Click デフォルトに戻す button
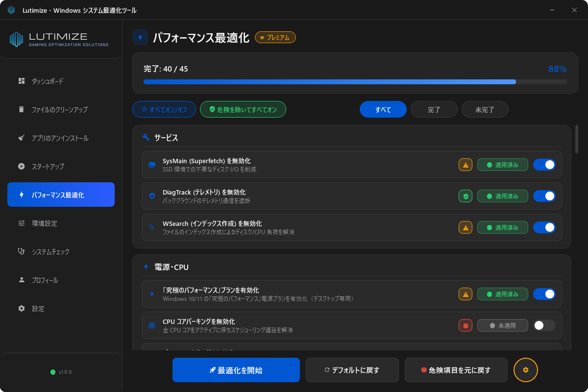Viewport: 588px width, 392px height. click(352, 370)
